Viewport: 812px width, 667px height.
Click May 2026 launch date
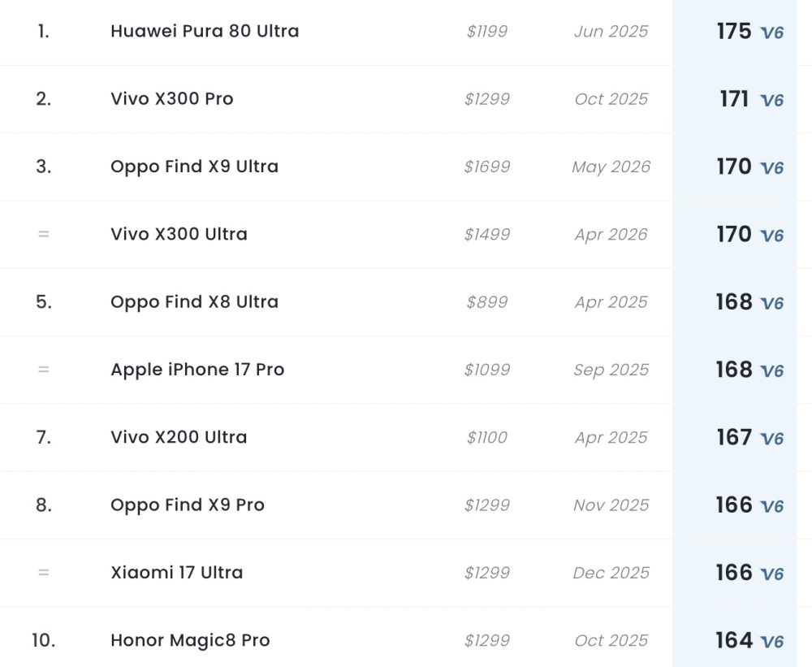611,167
